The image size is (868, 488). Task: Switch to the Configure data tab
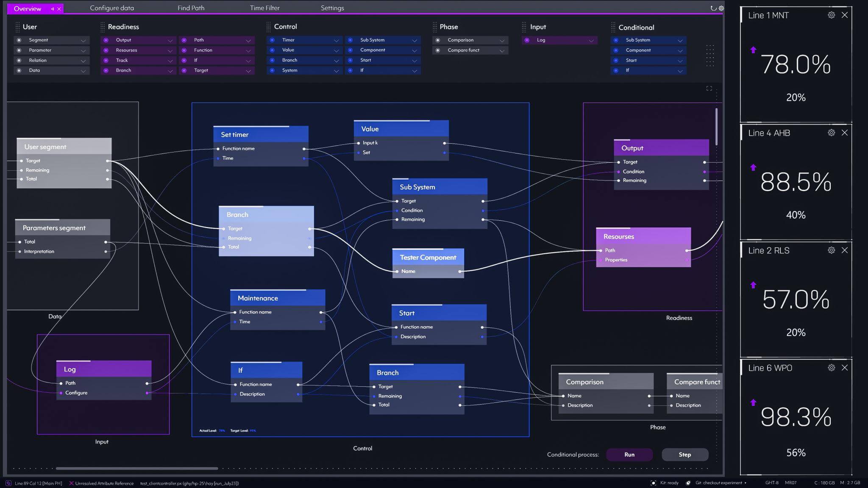point(112,8)
